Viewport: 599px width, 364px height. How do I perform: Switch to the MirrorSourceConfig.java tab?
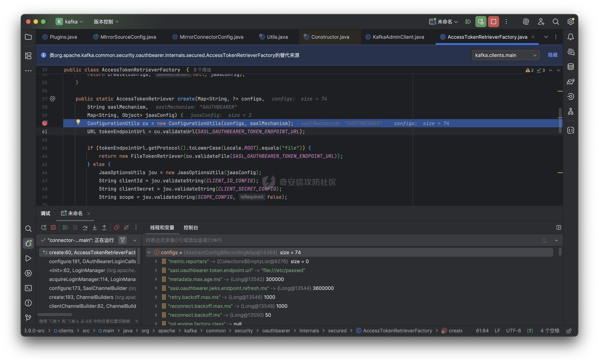point(125,37)
